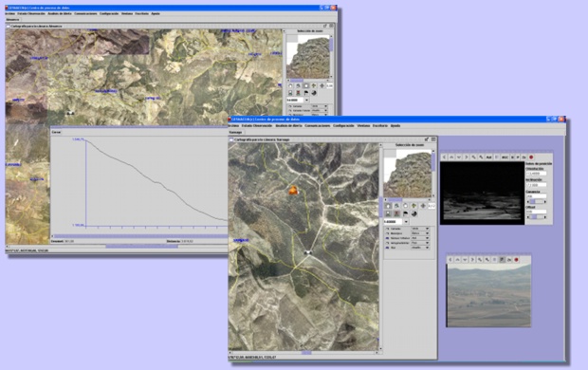Click the Ganancia slider in position data panel
The image size is (588, 370).
(x=537, y=201)
